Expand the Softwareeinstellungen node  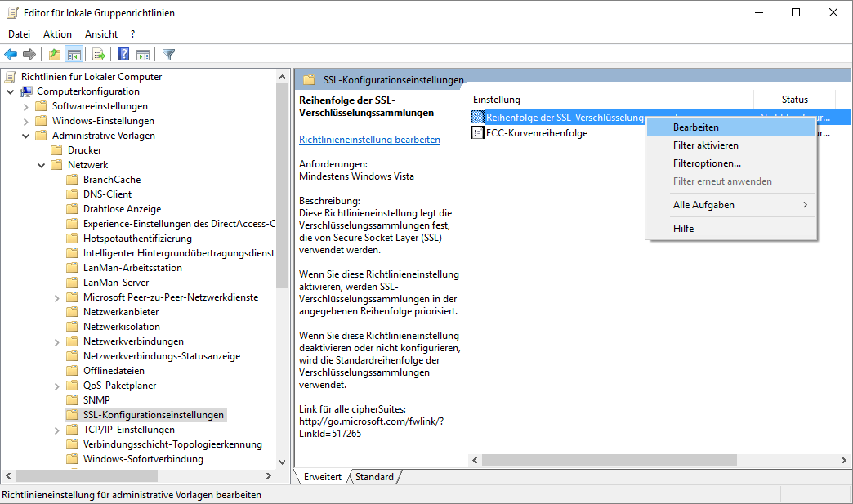[x=25, y=106]
